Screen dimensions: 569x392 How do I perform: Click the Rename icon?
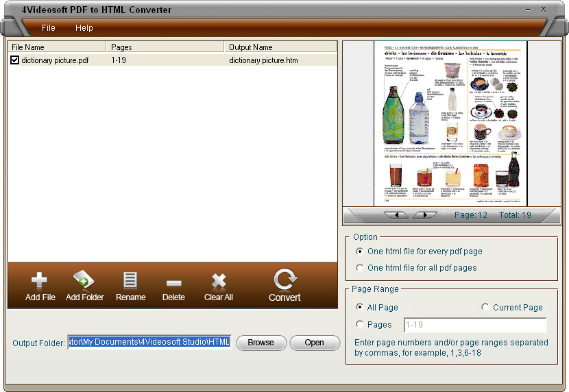[x=130, y=280]
